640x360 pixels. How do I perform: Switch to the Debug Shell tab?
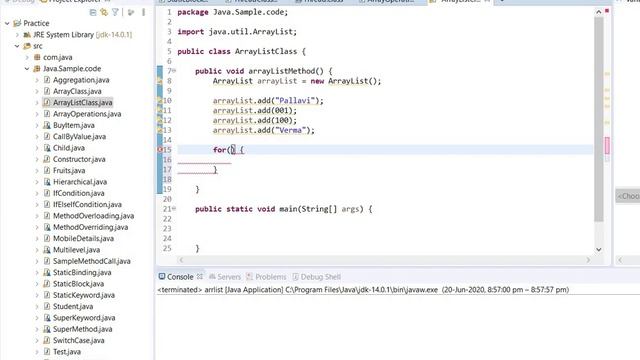(317, 277)
